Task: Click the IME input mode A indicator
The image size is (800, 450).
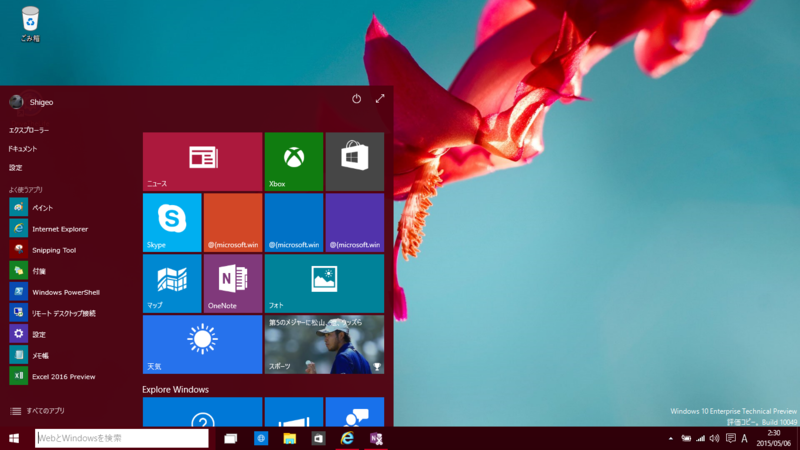Action: point(744,438)
